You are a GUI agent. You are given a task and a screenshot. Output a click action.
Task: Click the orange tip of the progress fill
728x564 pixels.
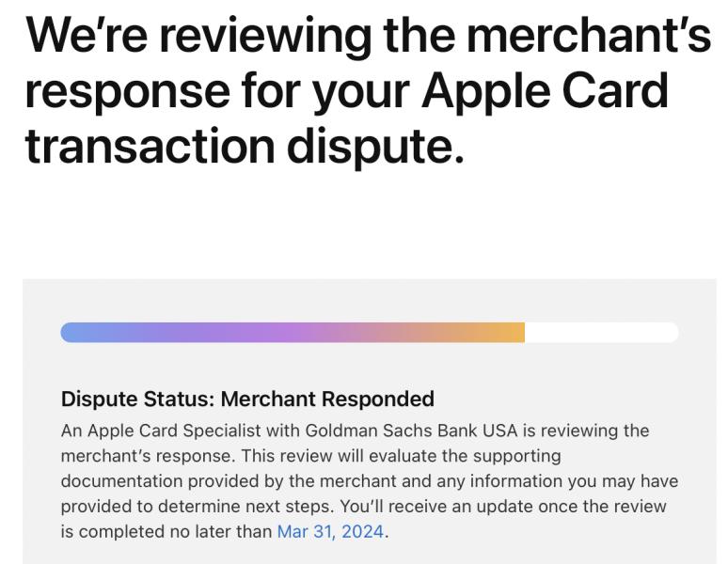tap(509, 333)
